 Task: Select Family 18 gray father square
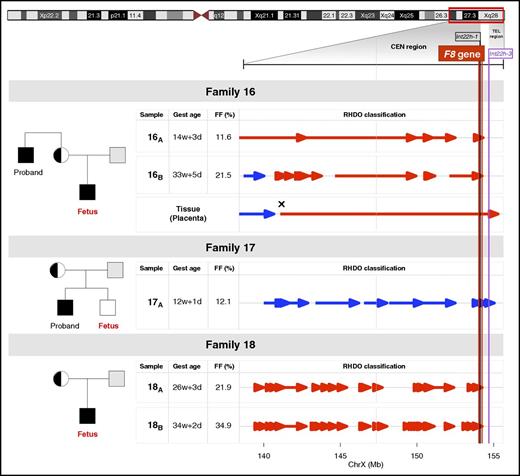coord(117,379)
